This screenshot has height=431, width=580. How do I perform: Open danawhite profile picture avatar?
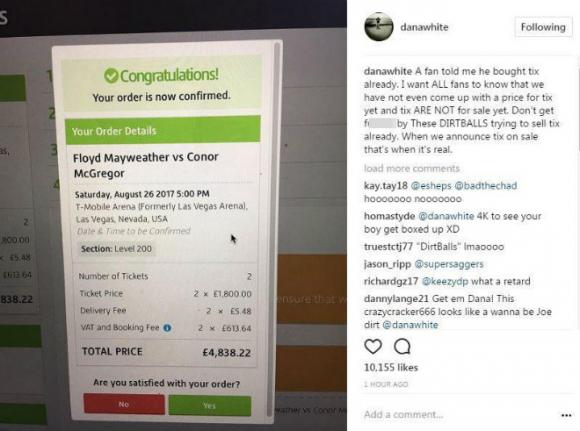tap(379, 27)
